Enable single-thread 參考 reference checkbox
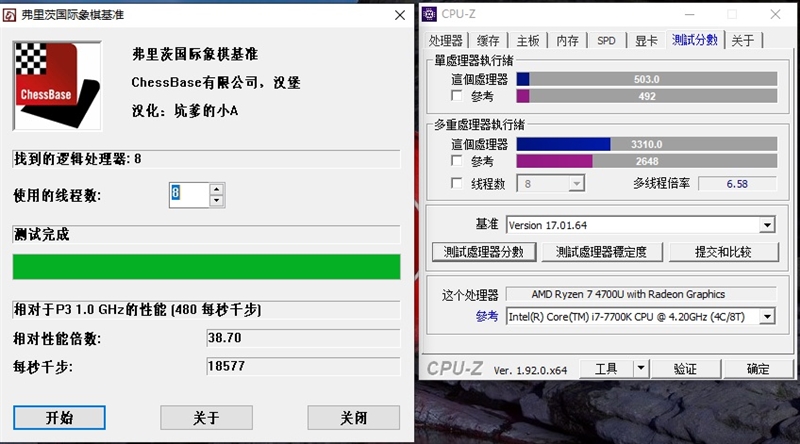The image size is (800, 444). click(457, 95)
